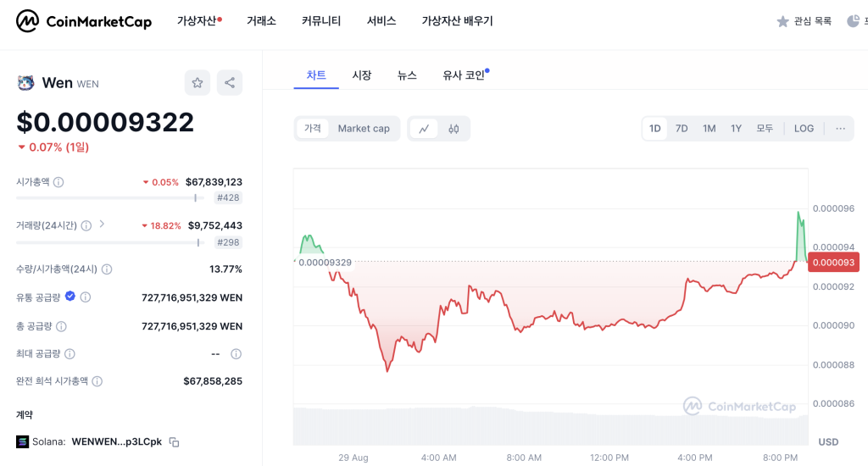Click info icon beside 완전 희석 시가총액
The image size is (868, 466).
(97, 381)
